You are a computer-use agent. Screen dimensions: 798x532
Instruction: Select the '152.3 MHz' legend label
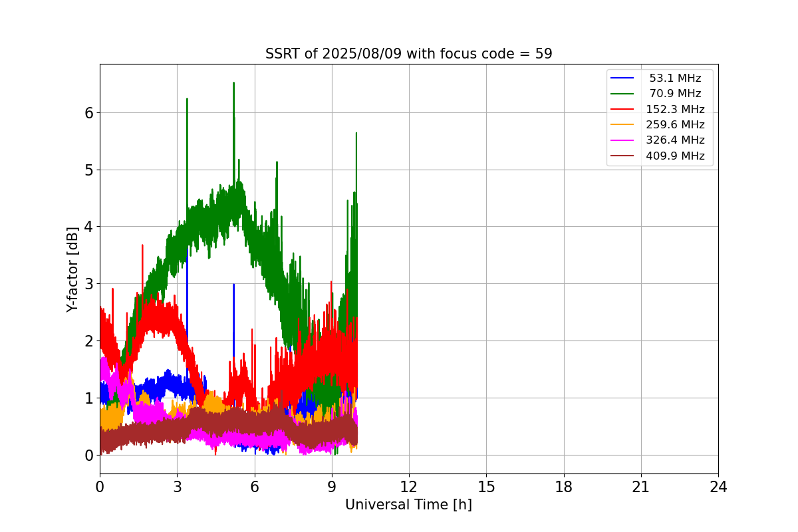point(675,109)
